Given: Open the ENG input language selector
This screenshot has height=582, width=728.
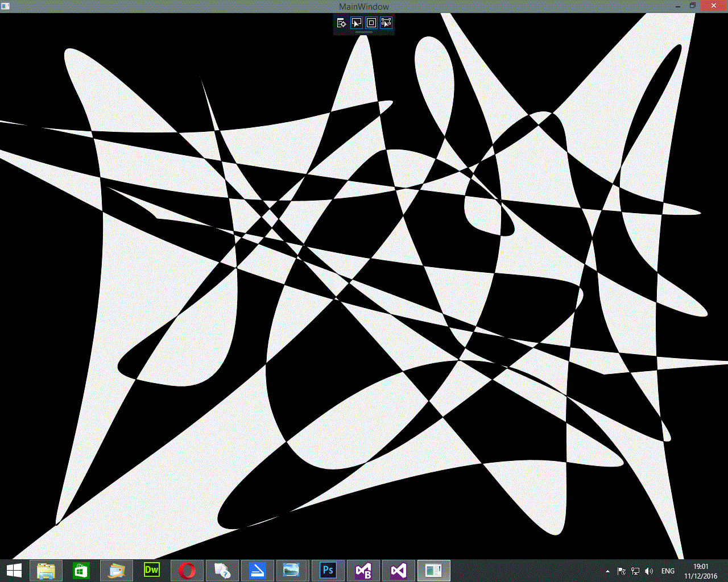Looking at the screenshot, I should [x=668, y=571].
